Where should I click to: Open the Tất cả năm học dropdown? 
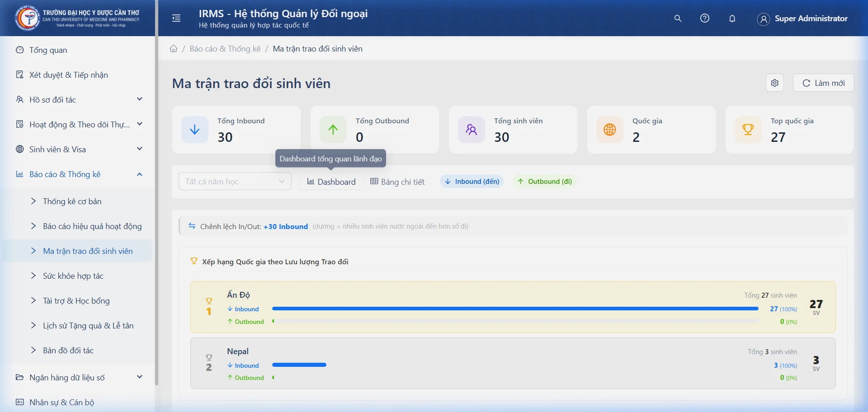234,181
